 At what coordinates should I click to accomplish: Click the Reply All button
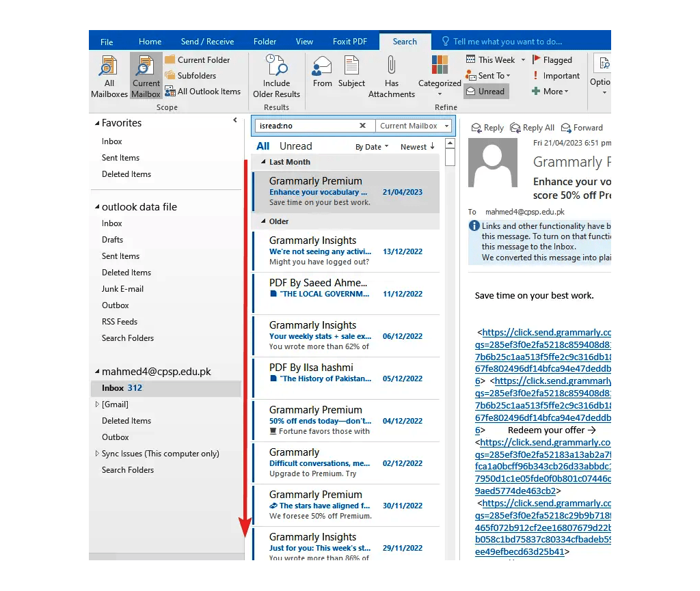click(x=532, y=127)
